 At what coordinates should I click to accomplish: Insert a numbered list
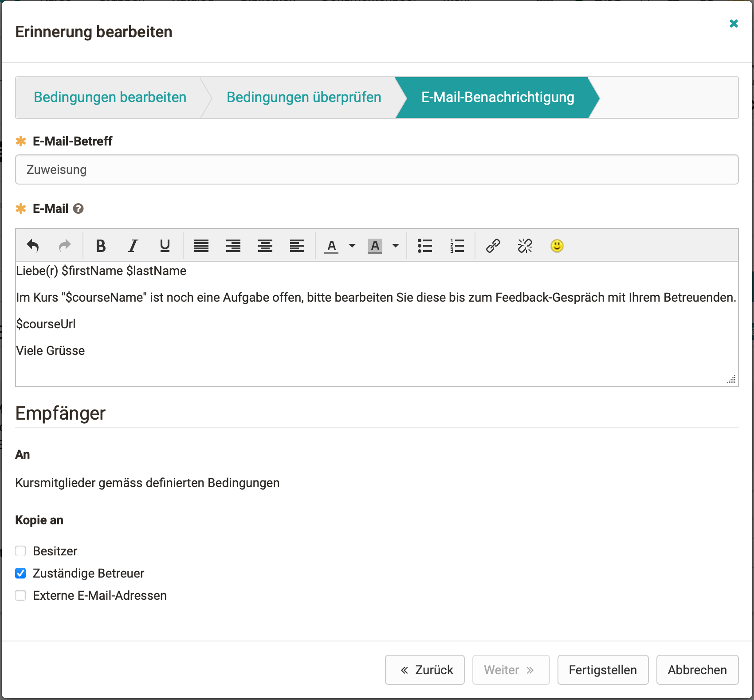click(457, 246)
